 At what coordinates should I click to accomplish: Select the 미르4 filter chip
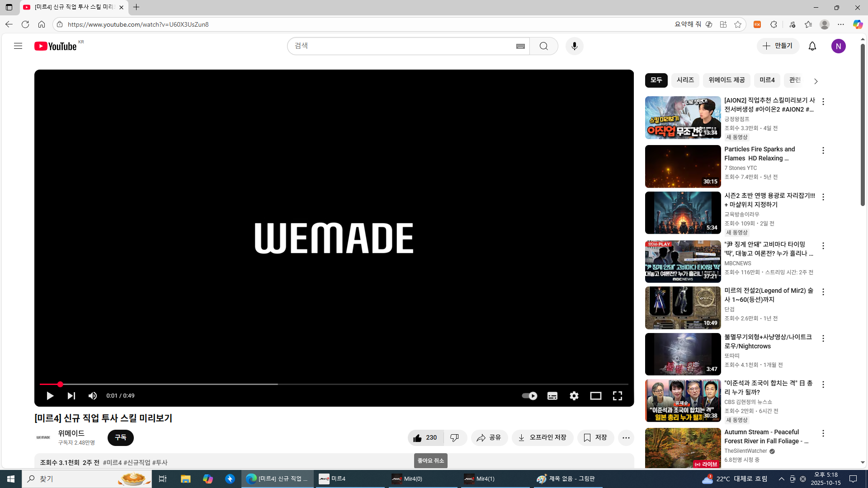(767, 80)
